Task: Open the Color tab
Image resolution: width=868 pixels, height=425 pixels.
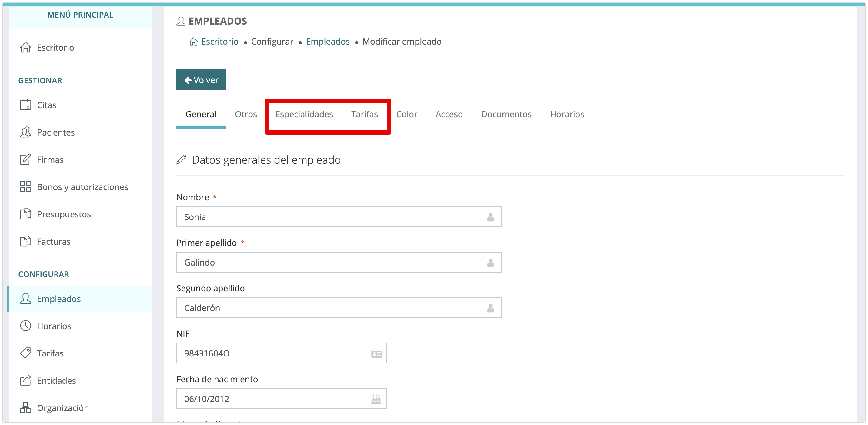Action: [x=406, y=114]
